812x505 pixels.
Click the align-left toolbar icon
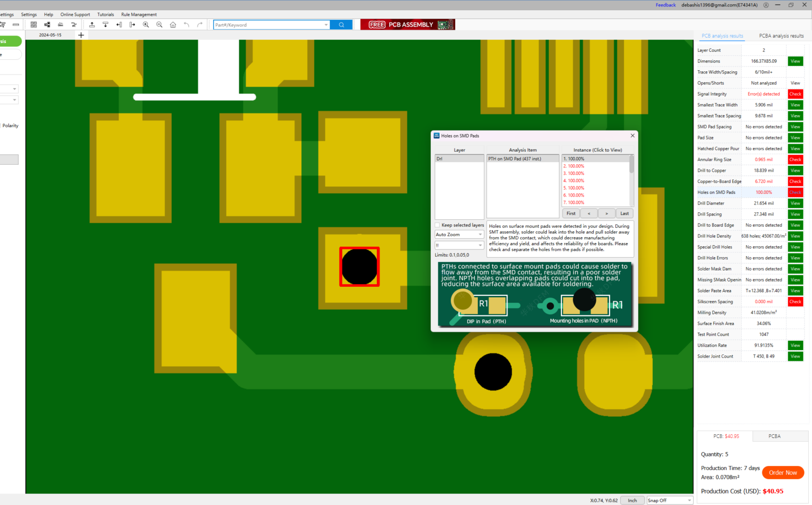119,24
